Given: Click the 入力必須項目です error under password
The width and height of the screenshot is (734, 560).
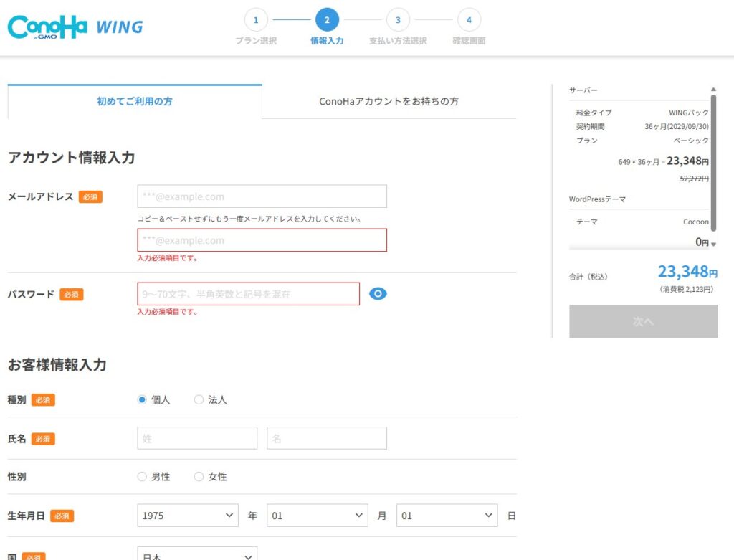Looking at the screenshot, I should [x=167, y=312].
